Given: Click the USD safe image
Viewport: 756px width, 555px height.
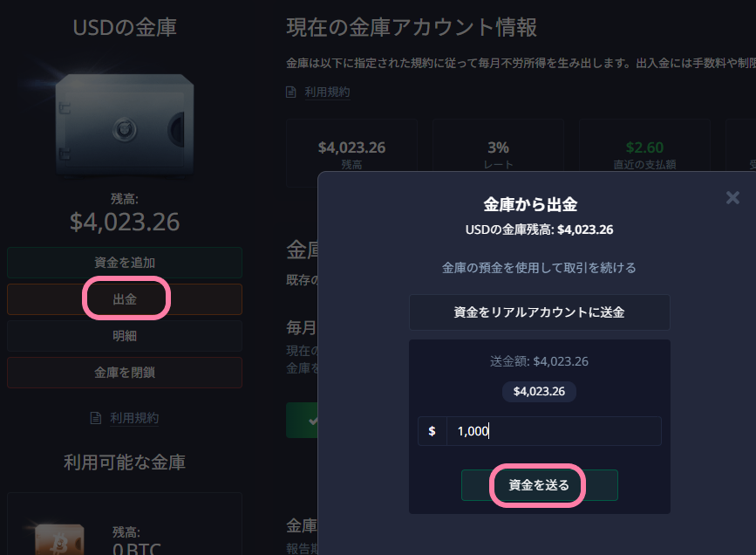Looking at the screenshot, I should pos(125,125).
